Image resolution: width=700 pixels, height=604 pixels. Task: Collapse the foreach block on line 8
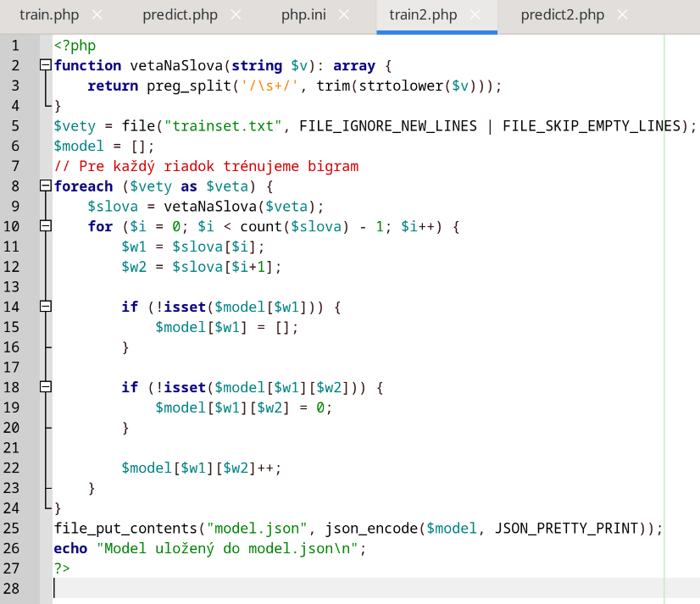point(46,186)
